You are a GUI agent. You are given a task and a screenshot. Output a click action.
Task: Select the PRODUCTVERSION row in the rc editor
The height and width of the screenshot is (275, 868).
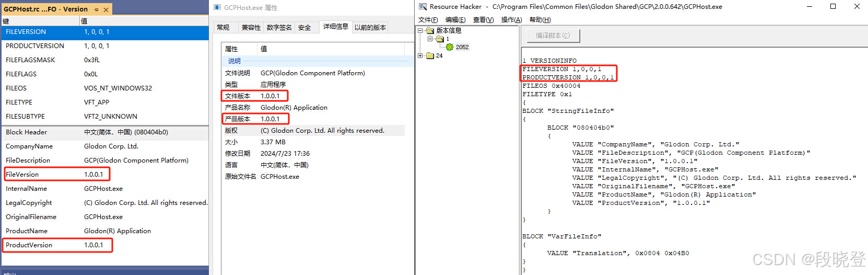click(104, 46)
